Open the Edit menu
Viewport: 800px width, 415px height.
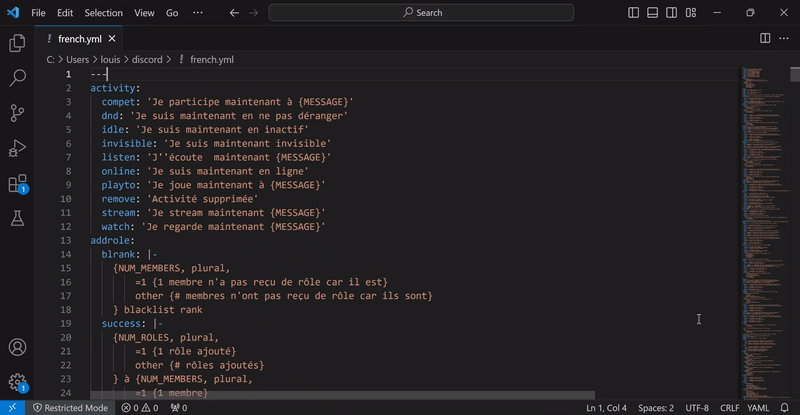[x=65, y=13]
